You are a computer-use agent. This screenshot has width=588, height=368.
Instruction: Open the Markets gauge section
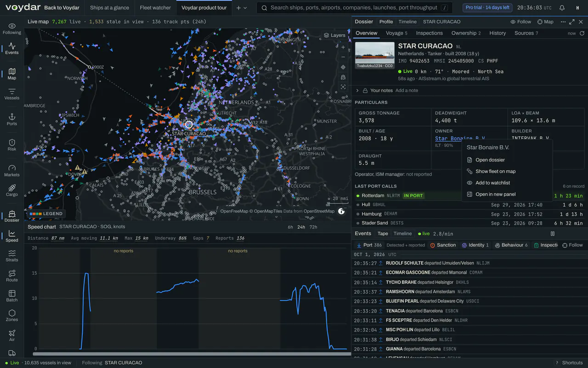coord(12,171)
